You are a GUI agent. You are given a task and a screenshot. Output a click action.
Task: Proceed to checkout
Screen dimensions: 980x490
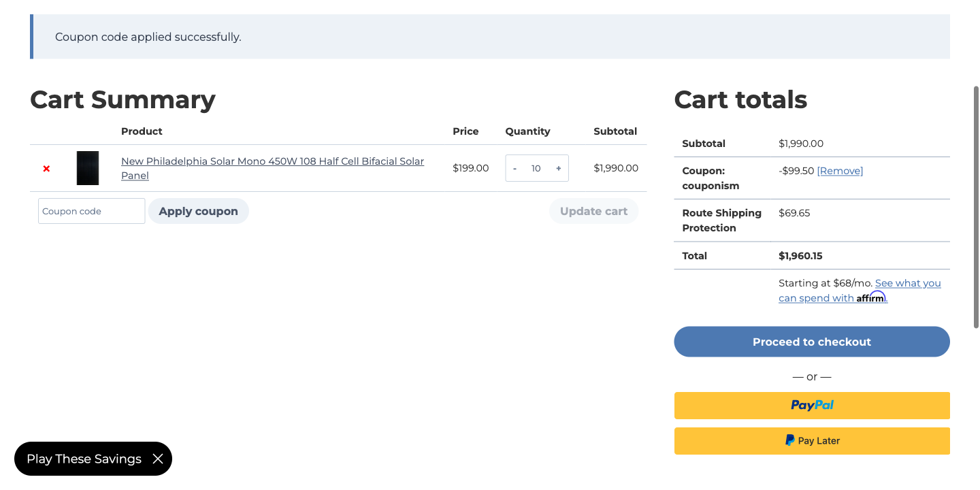point(811,342)
